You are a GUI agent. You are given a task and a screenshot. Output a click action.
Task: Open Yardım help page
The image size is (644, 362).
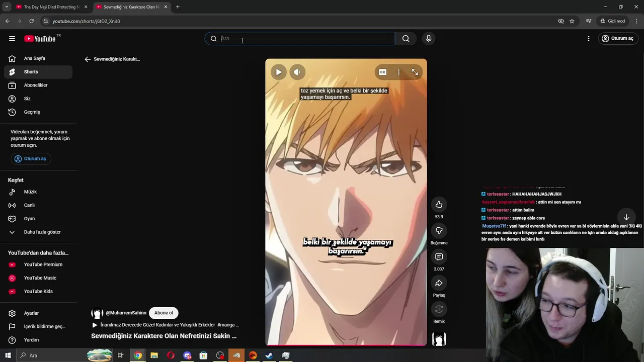coord(38,340)
